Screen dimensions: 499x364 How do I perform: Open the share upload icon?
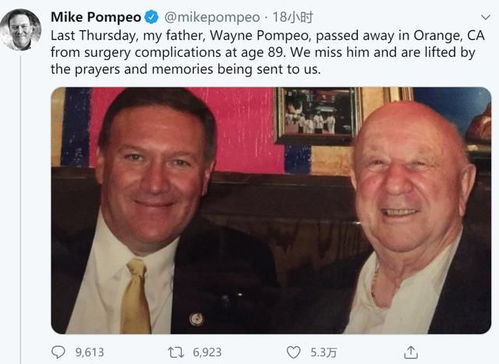coord(411,352)
